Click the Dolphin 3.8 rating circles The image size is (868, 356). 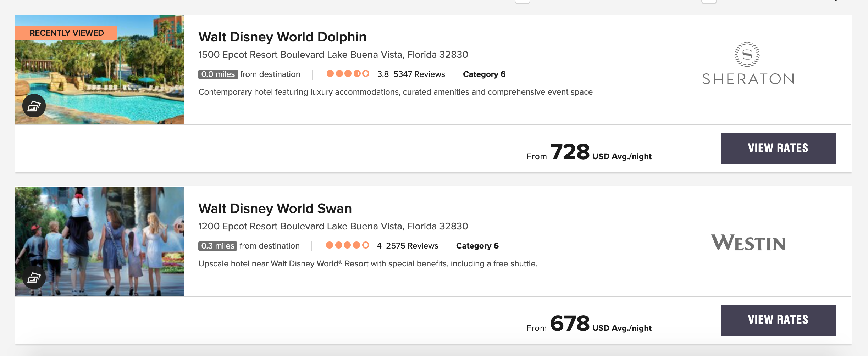coord(348,74)
